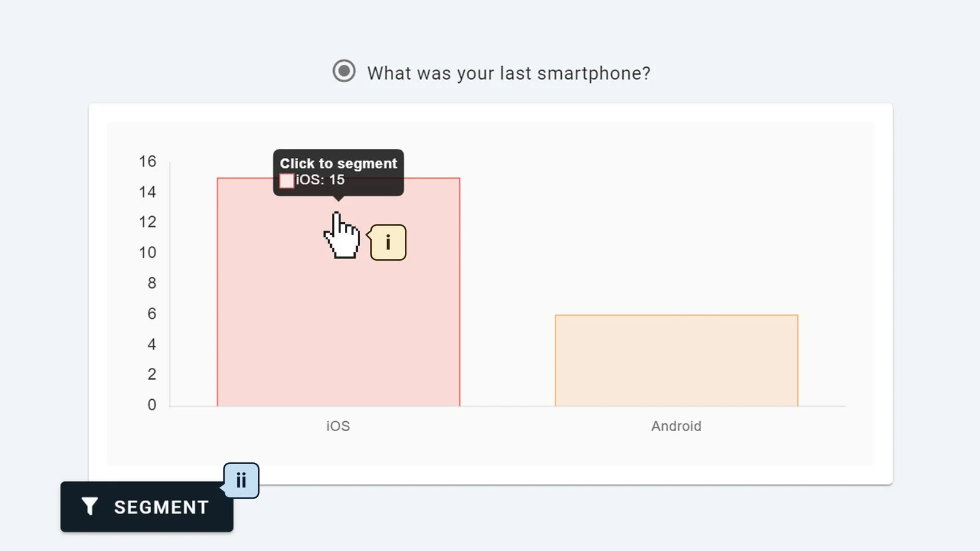Click the y-axis value 12
The image size is (980, 551).
tap(148, 222)
